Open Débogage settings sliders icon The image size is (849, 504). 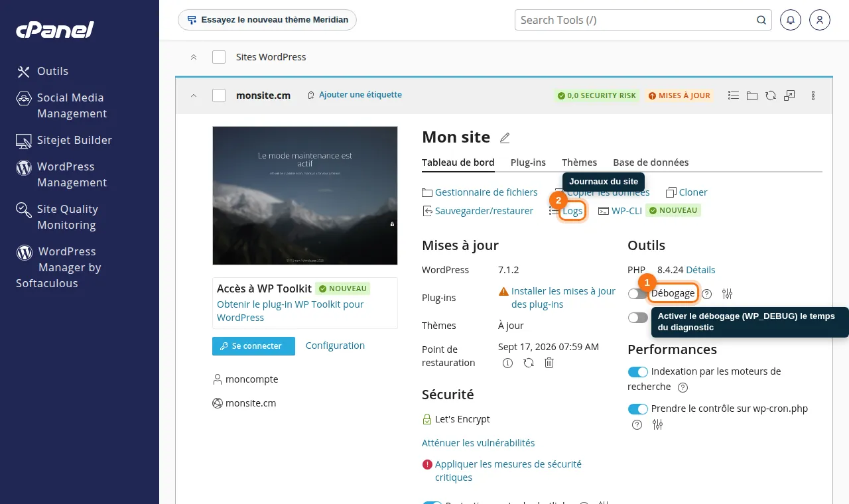click(728, 293)
